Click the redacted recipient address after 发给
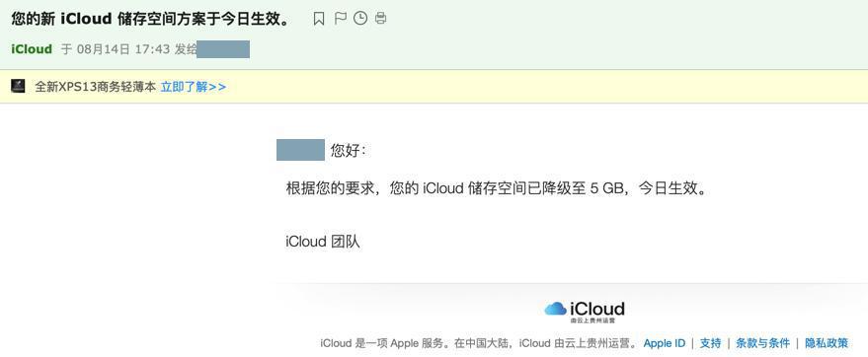 click(223, 49)
